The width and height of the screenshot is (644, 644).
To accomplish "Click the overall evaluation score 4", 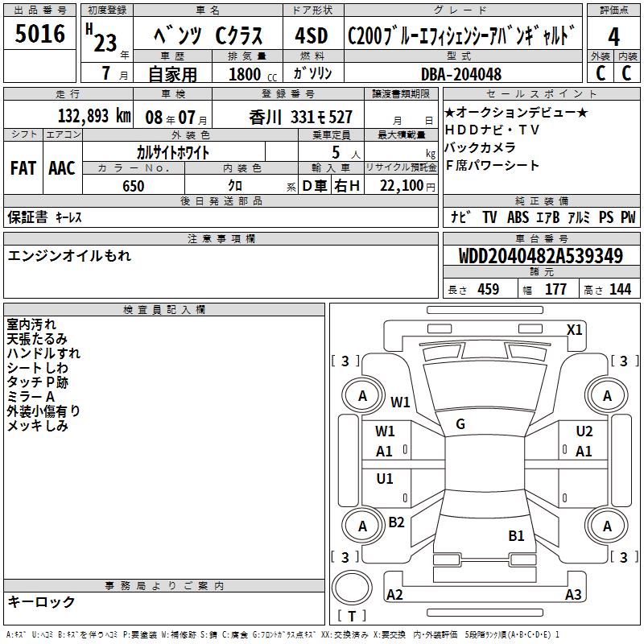I will click(x=614, y=35).
